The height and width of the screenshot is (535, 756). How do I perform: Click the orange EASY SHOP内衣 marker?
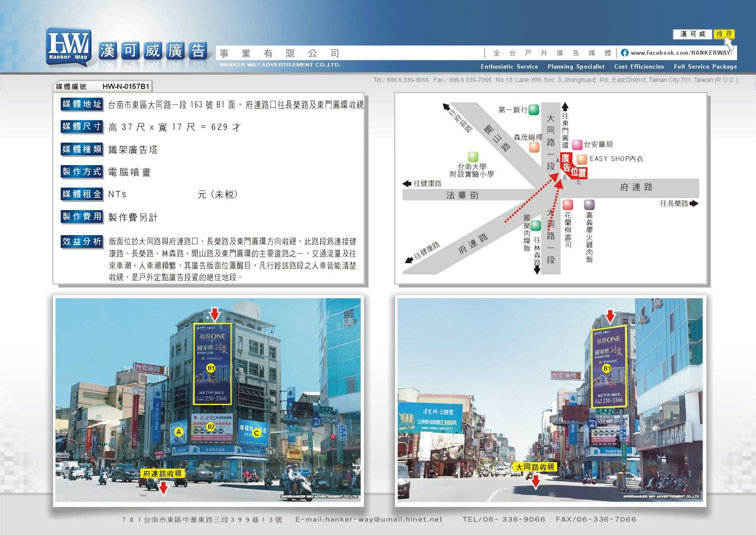pos(582,159)
